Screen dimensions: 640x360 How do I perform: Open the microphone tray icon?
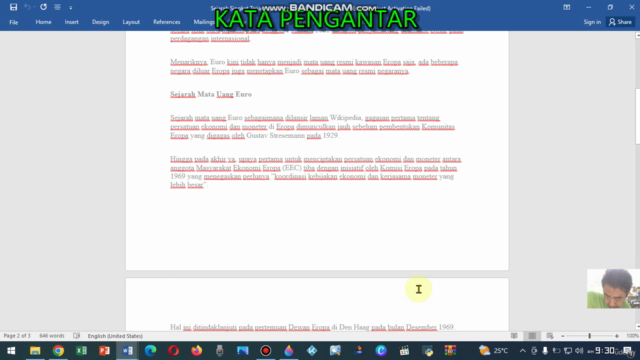(x=545, y=351)
